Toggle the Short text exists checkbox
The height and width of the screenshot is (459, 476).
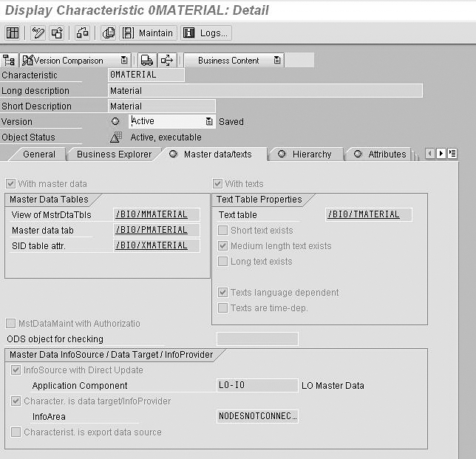tap(223, 231)
